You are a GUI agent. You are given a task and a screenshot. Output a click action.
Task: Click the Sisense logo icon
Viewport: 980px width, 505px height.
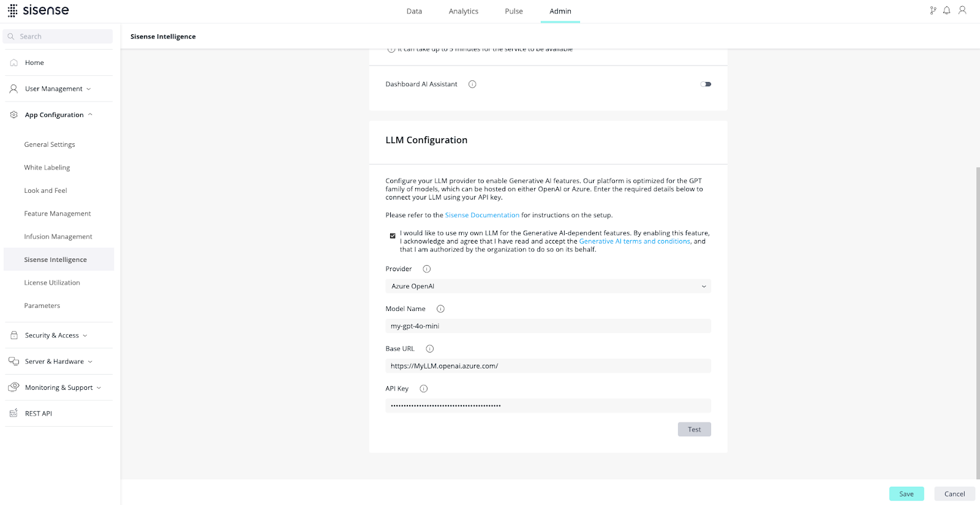tap(12, 10)
